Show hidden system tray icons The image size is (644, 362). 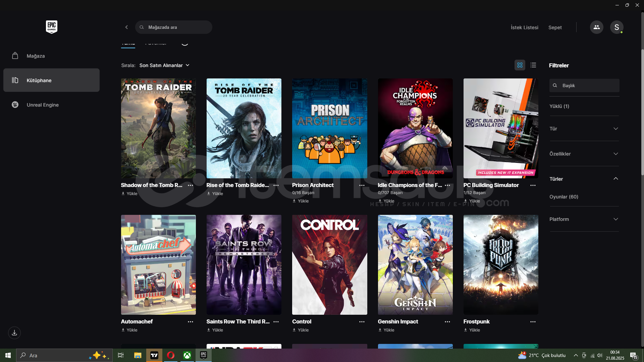576,355
